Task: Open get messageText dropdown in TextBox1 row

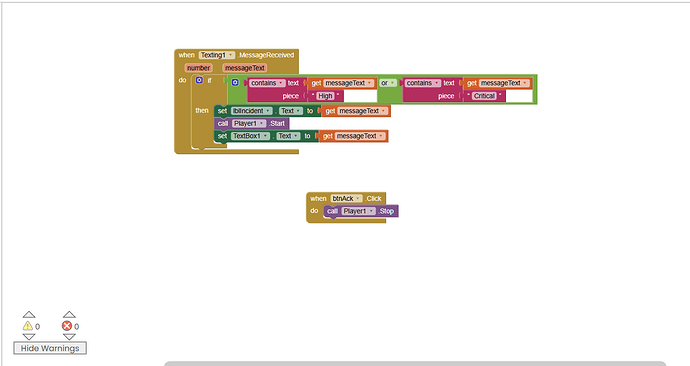Action: 360,136
